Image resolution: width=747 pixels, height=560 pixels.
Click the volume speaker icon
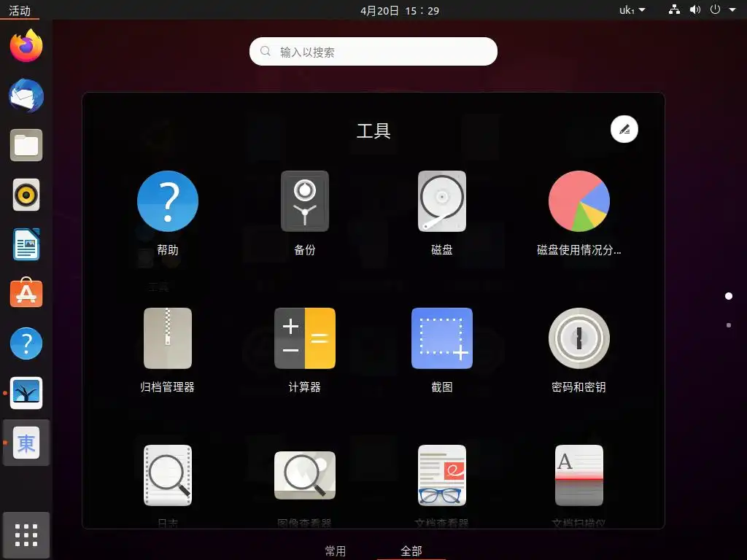point(695,9)
